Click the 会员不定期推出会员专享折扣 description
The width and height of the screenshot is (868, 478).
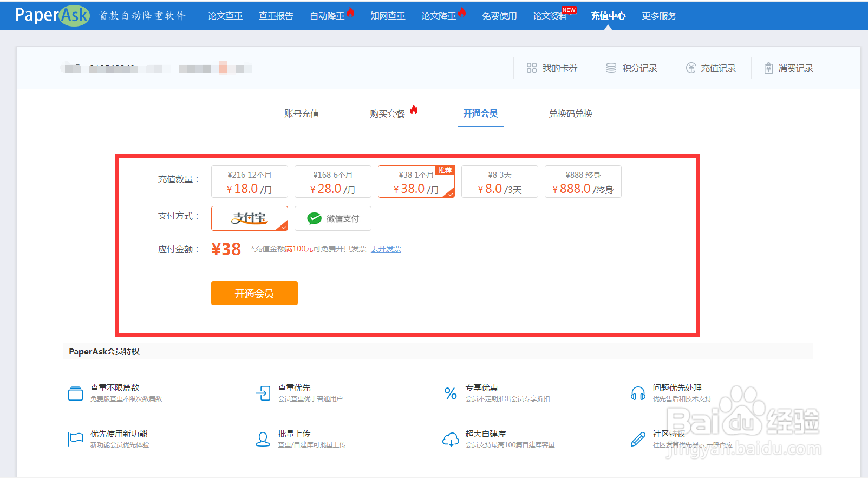tap(507, 398)
